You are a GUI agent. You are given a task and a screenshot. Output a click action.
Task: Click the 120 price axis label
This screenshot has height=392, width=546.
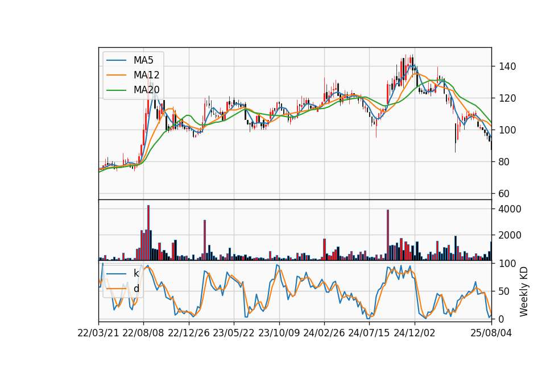click(507, 98)
